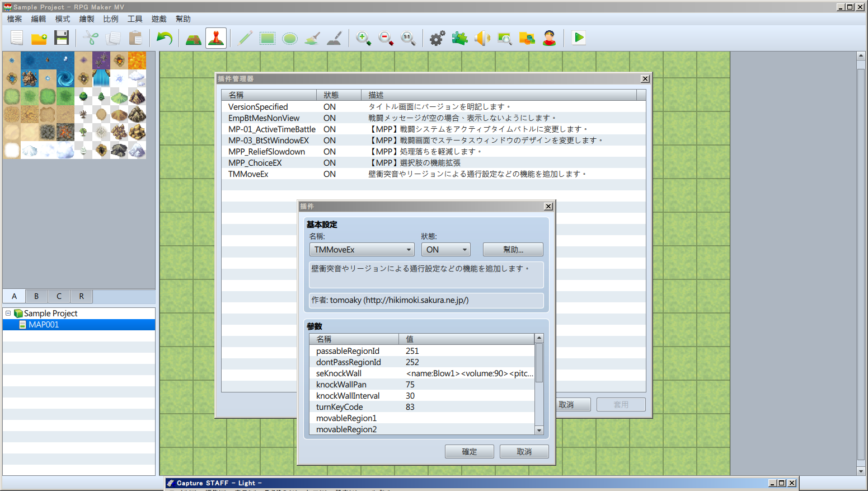
Task: Open the Character Generator icon
Action: [x=550, y=38]
